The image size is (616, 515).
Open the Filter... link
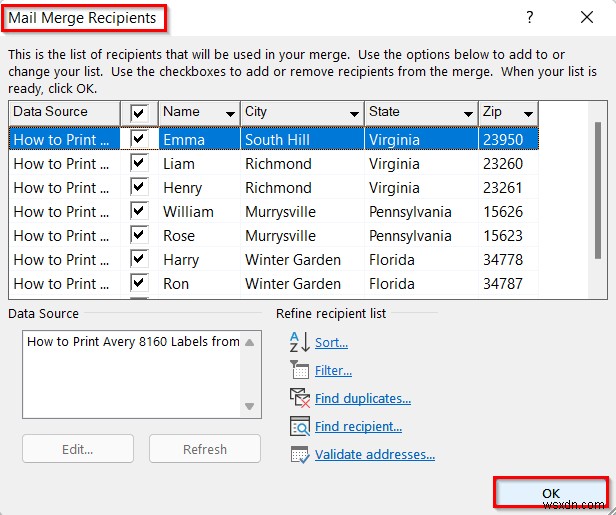pyautogui.click(x=333, y=370)
